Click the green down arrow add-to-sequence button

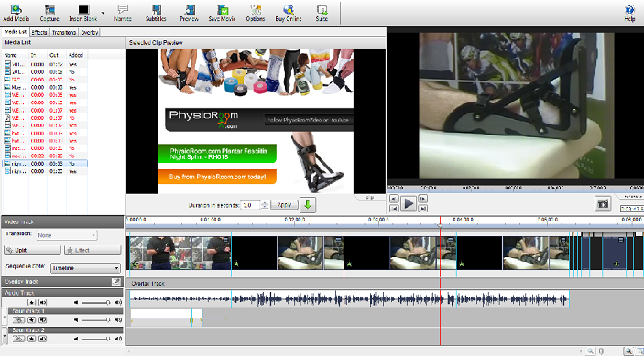(308, 205)
